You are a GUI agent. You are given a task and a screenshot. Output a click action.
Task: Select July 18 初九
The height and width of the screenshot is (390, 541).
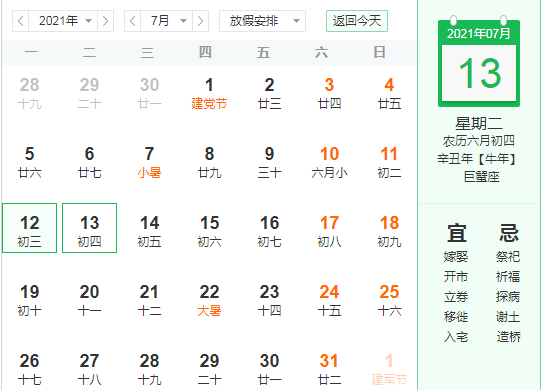click(x=389, y=231)
